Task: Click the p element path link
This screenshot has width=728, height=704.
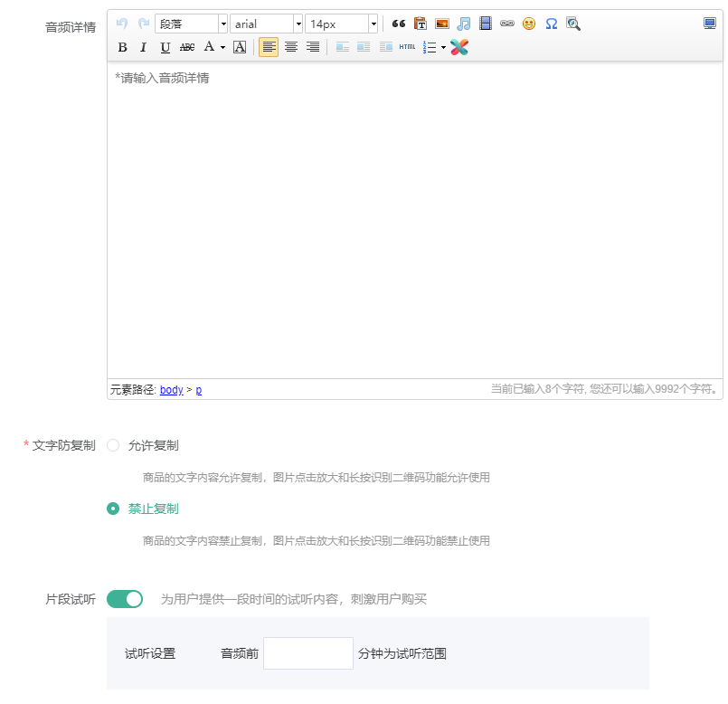Action: 199,390
